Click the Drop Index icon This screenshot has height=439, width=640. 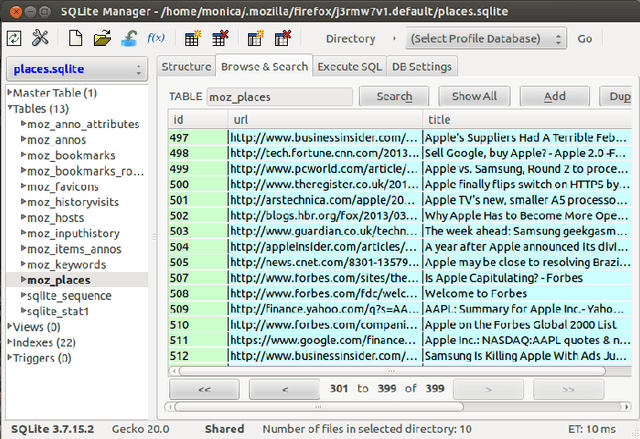(x=283, y=38)
